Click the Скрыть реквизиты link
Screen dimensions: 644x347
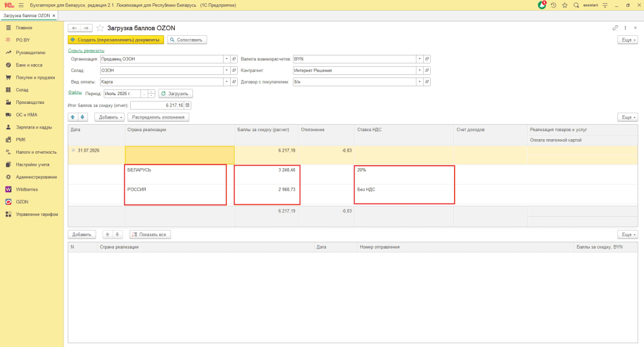click(86, 50)
